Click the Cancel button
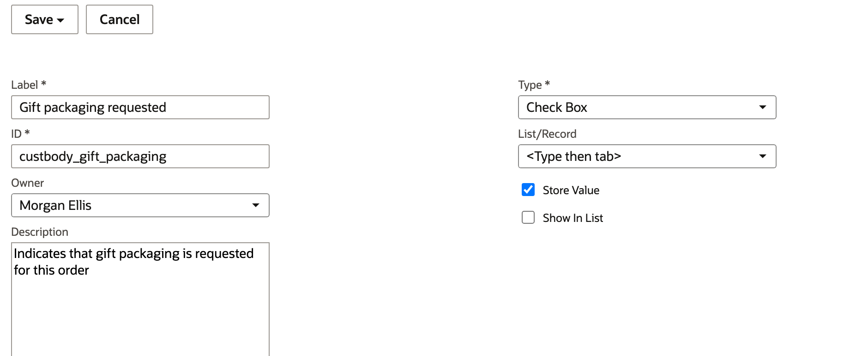Screen dimensions: 868x356 click(x=120, y=19)
